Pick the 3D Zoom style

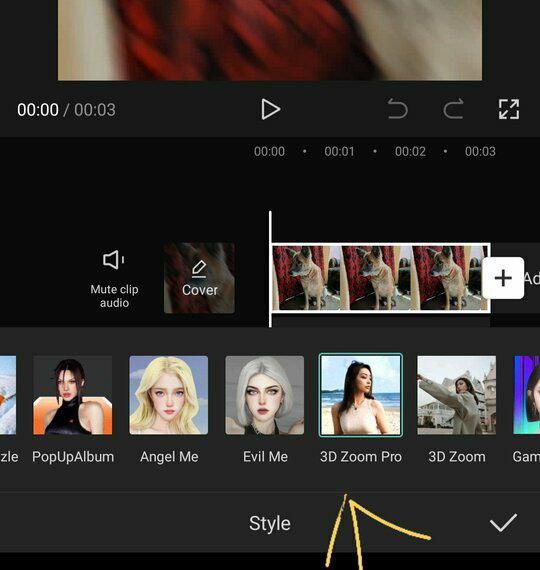[457, 395]
